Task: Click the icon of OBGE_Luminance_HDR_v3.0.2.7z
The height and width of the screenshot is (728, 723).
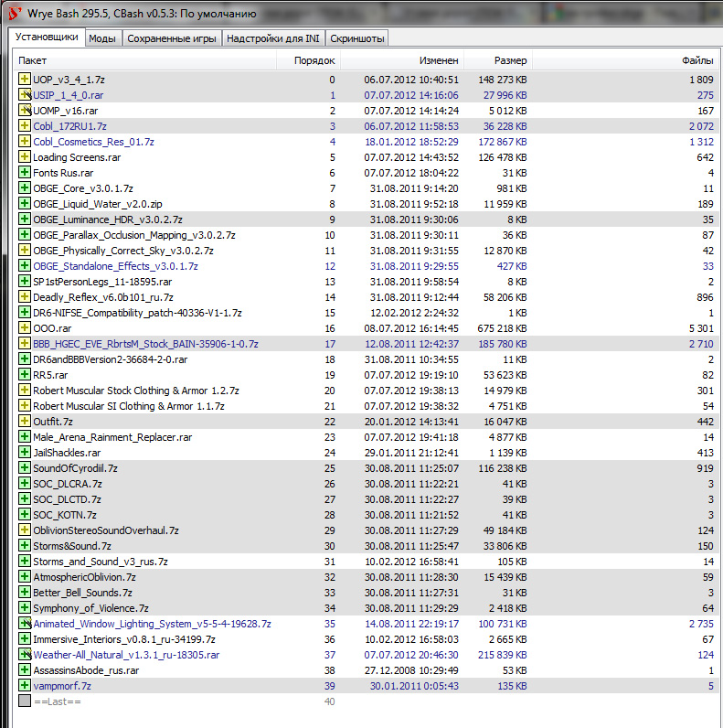Action: pos(25,219)
